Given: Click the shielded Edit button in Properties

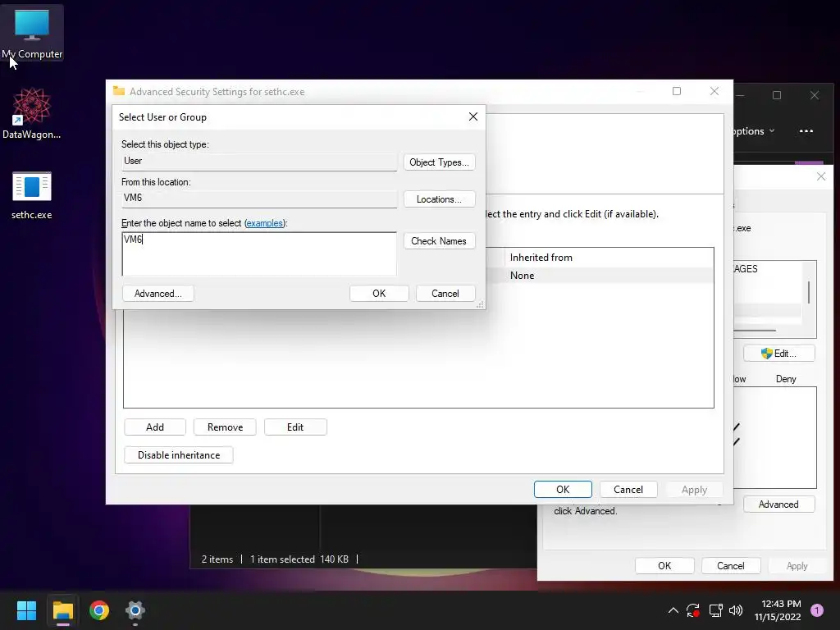Looking at the screenshot, I should click(779, 354).
